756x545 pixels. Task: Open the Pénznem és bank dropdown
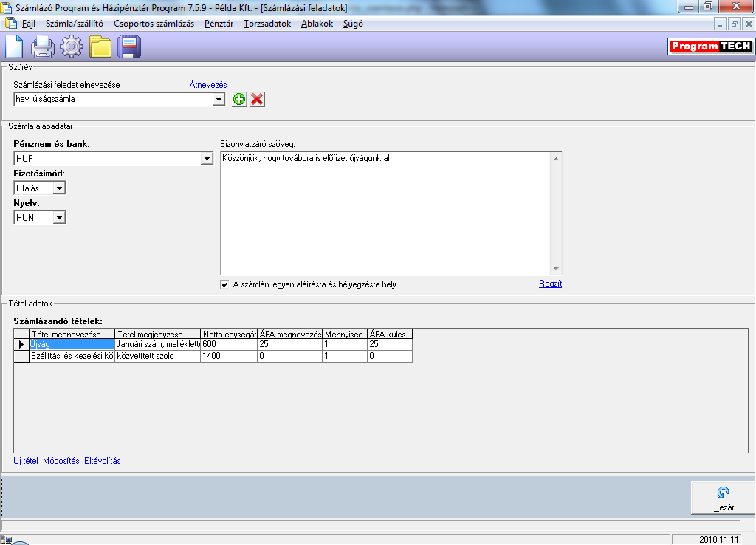(x=206, y=159)
